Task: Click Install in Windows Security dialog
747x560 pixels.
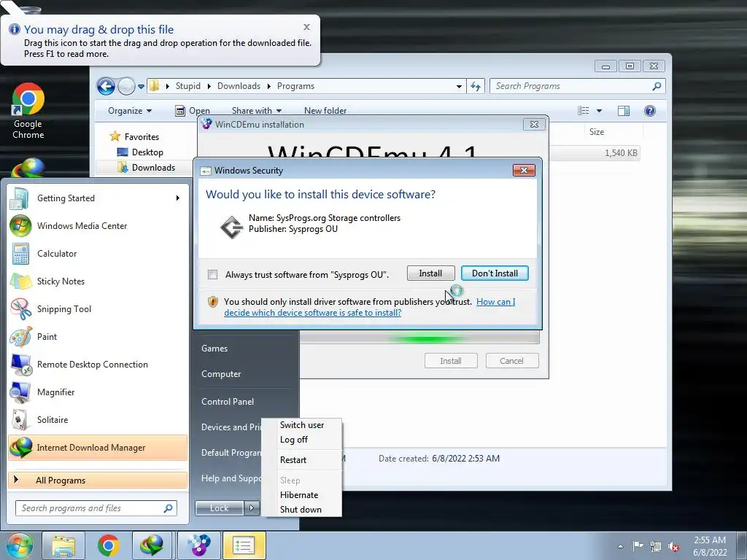Action: (x=430, y=273)
